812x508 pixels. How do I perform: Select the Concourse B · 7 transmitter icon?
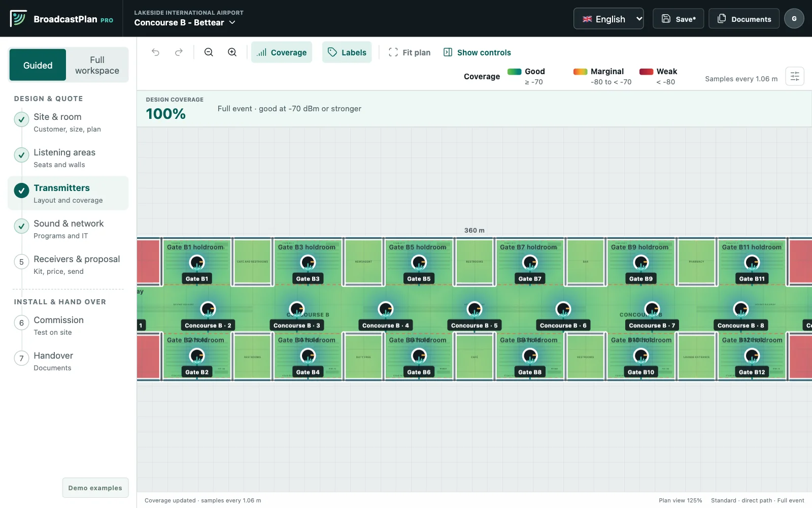pos(652,309)
